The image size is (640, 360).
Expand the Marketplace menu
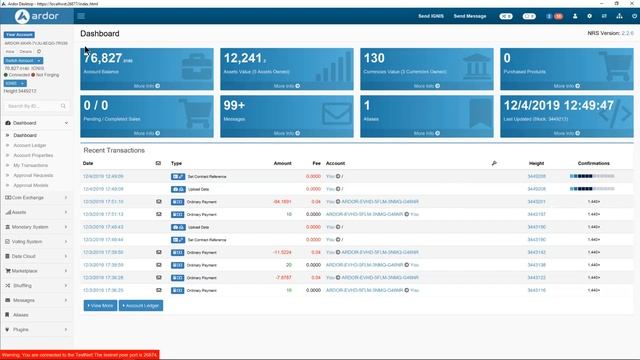pos(36,271)
